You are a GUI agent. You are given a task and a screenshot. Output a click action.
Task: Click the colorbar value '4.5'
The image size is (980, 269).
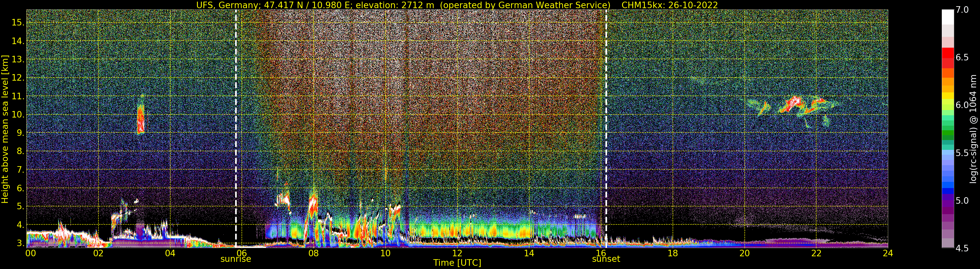click(962, 248)
